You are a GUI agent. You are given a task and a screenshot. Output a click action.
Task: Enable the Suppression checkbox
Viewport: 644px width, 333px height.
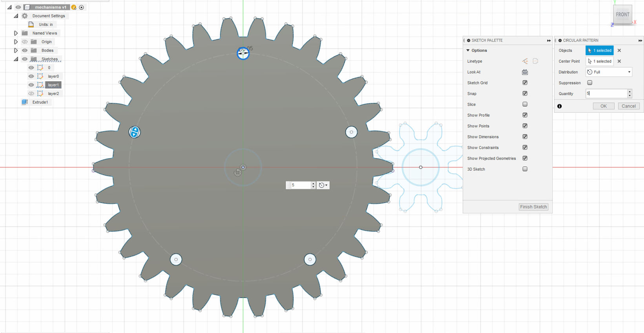pos(589,83)
